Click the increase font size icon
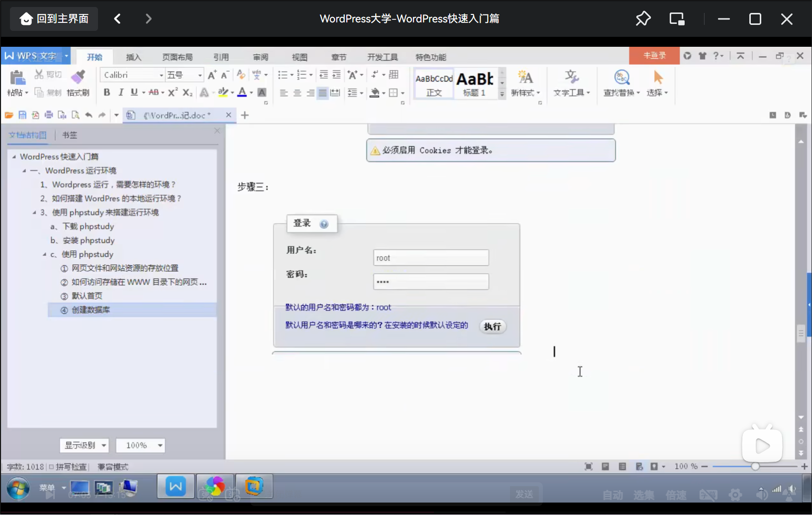This screenshot has height=515, width=812. [x=212, y=75]
